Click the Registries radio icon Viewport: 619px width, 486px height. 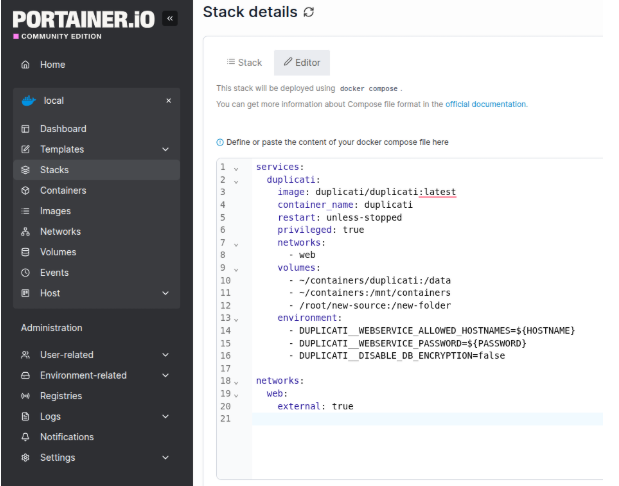(25, 396)
